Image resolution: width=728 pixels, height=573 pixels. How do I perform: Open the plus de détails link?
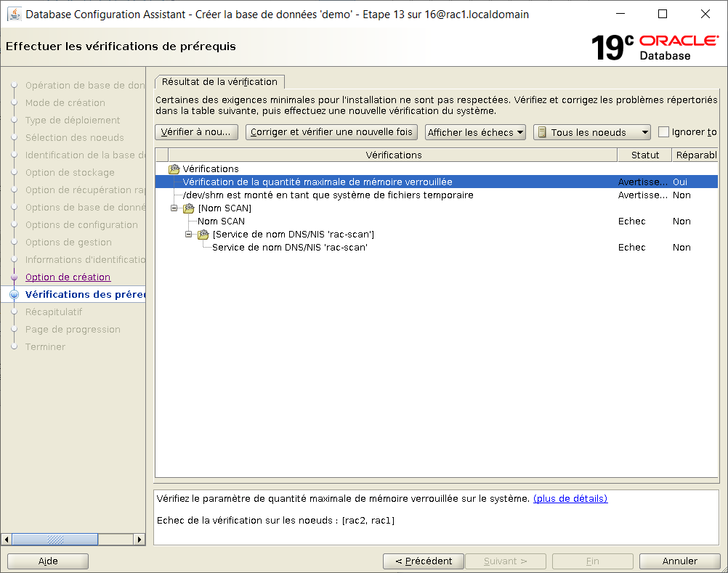click(x=570, y=498)
